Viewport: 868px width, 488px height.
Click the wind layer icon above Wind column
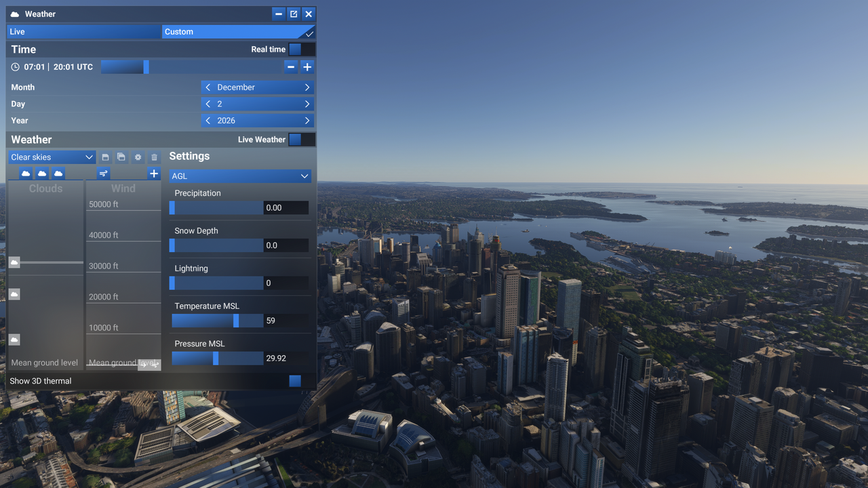pyautogui.click(x=104, y=174)
